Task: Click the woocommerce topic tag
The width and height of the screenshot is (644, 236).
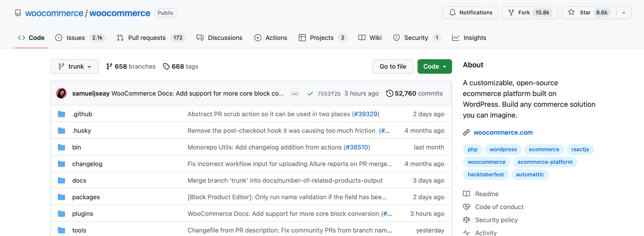Action: (x=486, y=162)
